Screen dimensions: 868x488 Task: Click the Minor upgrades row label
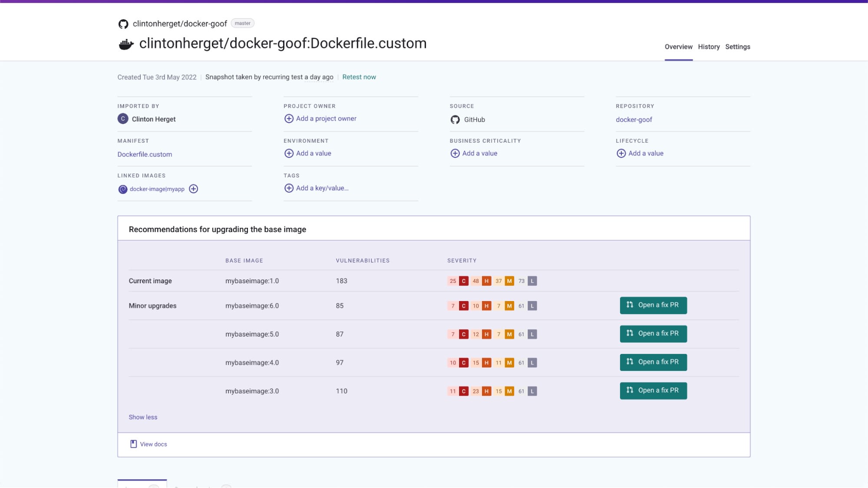[x=152, y=306]
